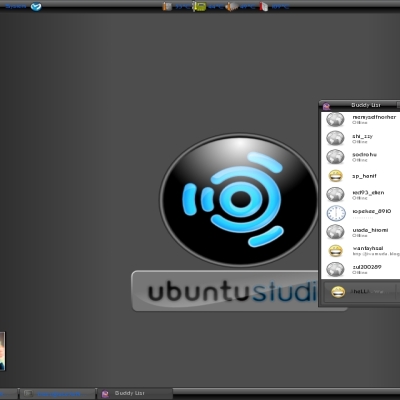Click the first orange sensor icon in top panel

(167, 6)
